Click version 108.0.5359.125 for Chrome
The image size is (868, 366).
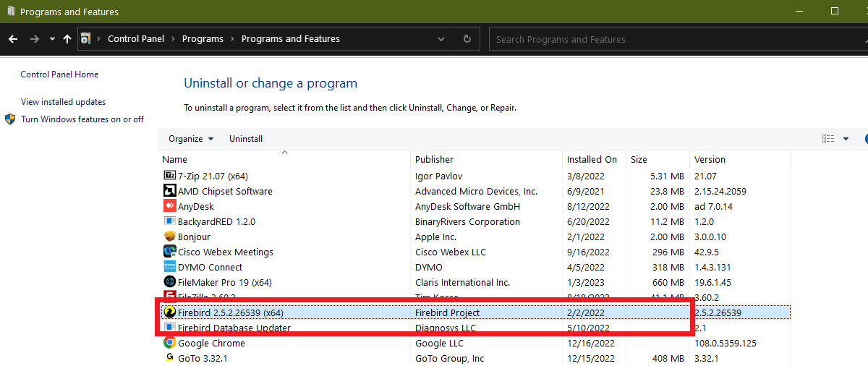pyautogui.click(x=726, y=343)
